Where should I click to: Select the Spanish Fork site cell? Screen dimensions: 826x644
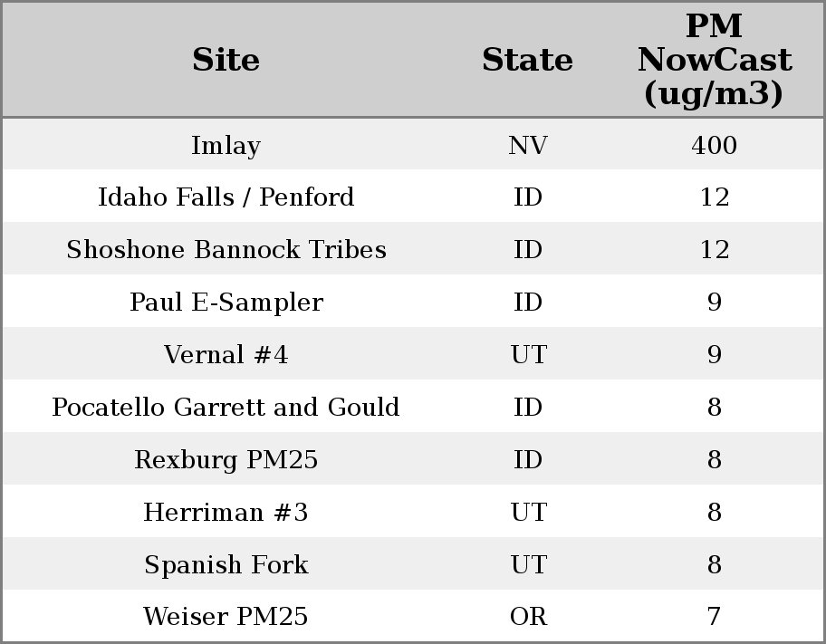[x=226, y=565]
